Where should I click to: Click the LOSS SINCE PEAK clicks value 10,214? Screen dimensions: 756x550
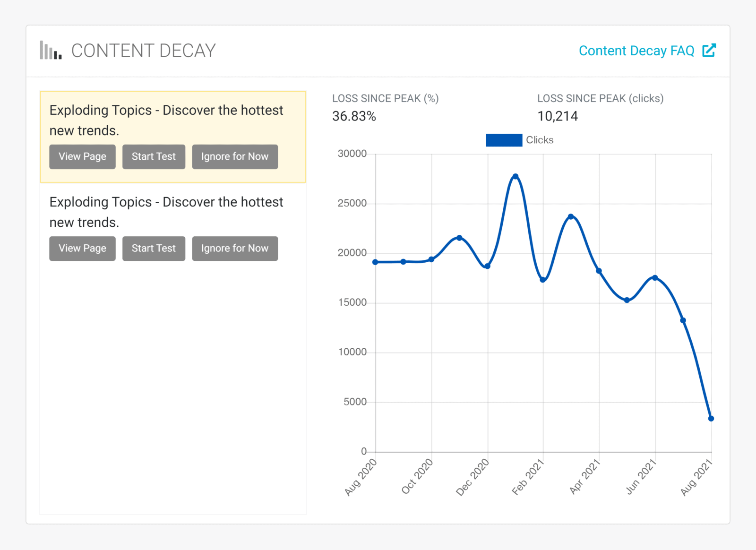coord(558,116)
